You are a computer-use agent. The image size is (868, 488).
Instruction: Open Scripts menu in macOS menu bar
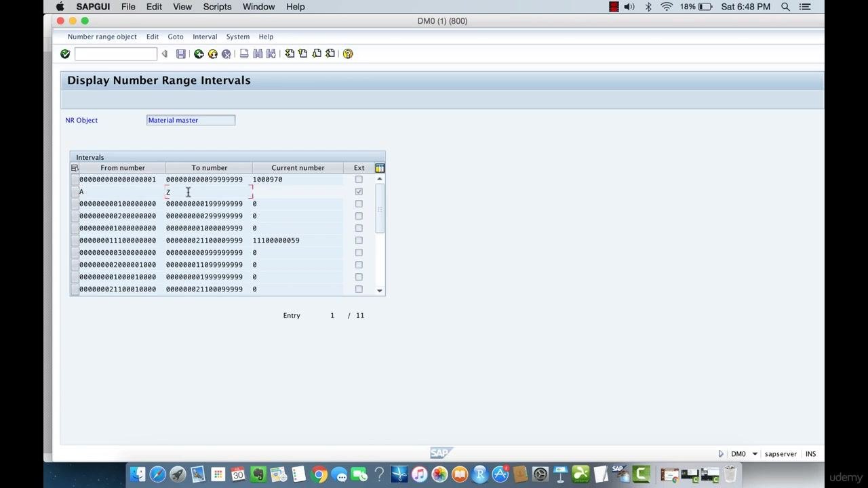(x=218, y=7)
